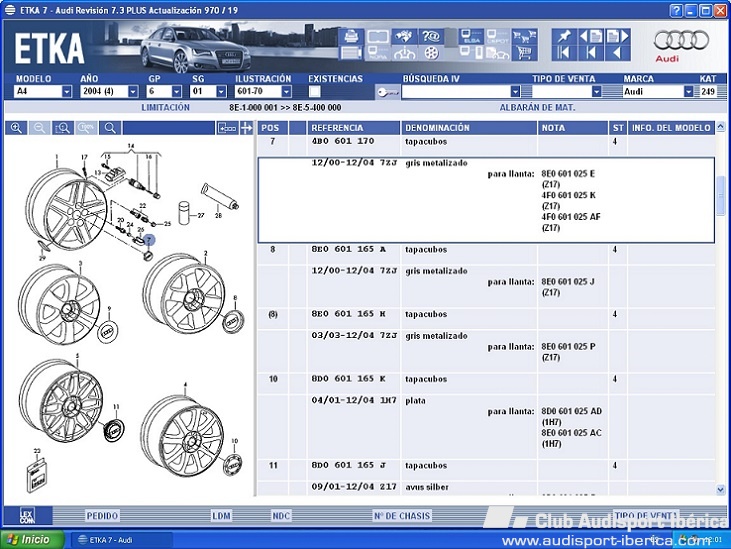
Task: Open the GP dropdown
Action: 177,91
